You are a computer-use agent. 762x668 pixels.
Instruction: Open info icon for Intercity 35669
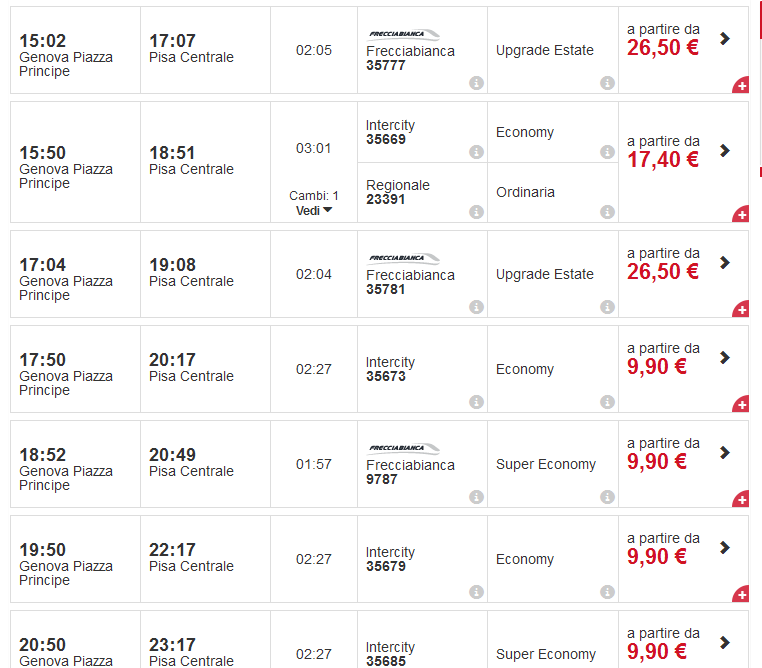point(476,152)
